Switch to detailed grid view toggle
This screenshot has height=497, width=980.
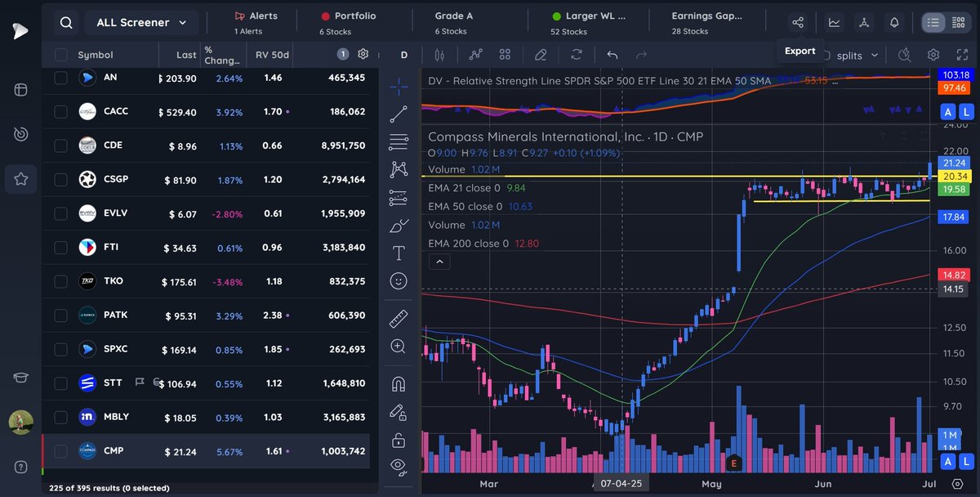pyautogui.click(x=958, y=23)
